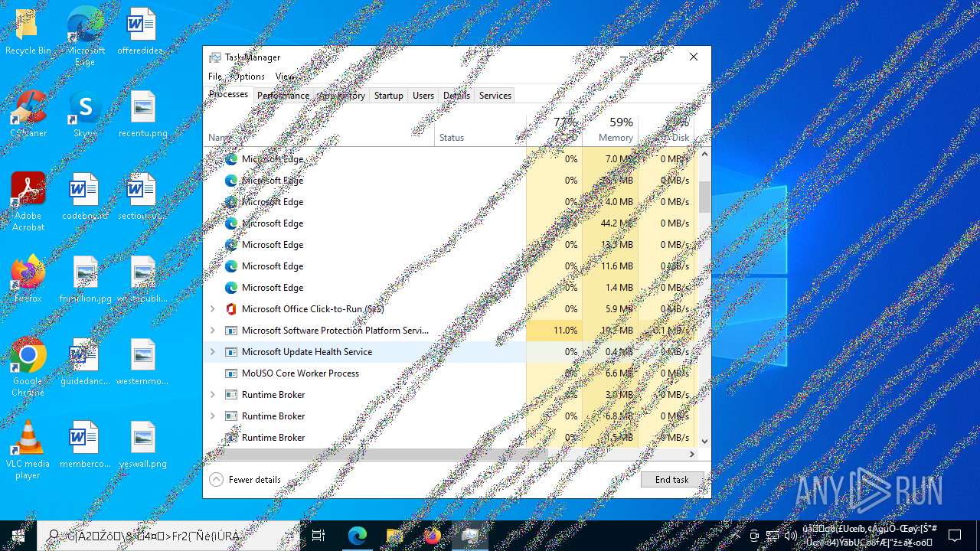
Task: Open Task View on taskbar
Action: 319,536
